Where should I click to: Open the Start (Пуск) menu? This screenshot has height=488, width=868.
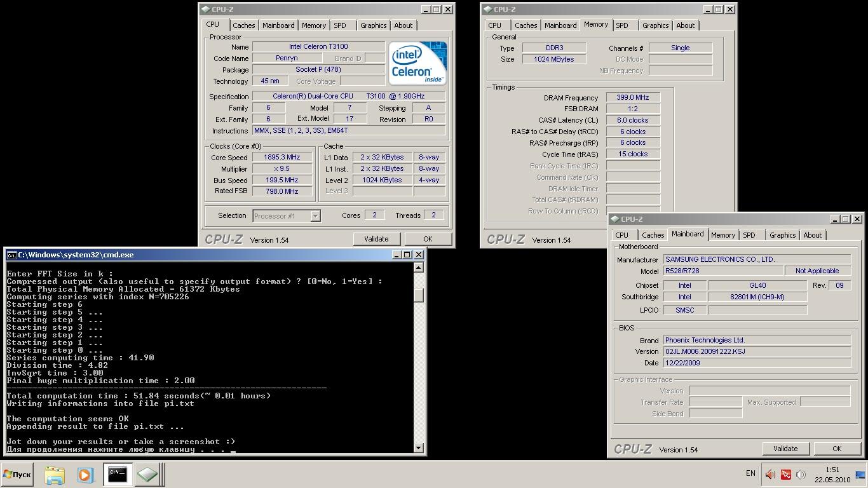(17, 475)
